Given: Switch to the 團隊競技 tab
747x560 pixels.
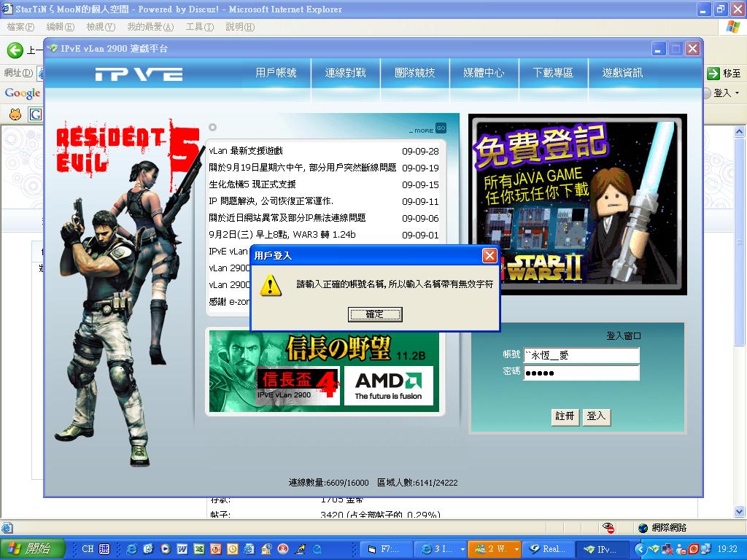Looking at the screenshot, I should click(414, 73).
